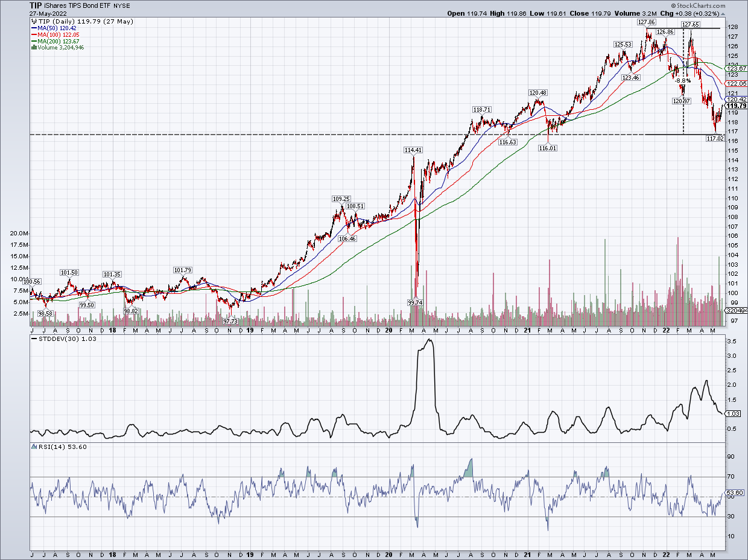
Task: Click the 120.97 low price label
Action: tap(681, 101)
